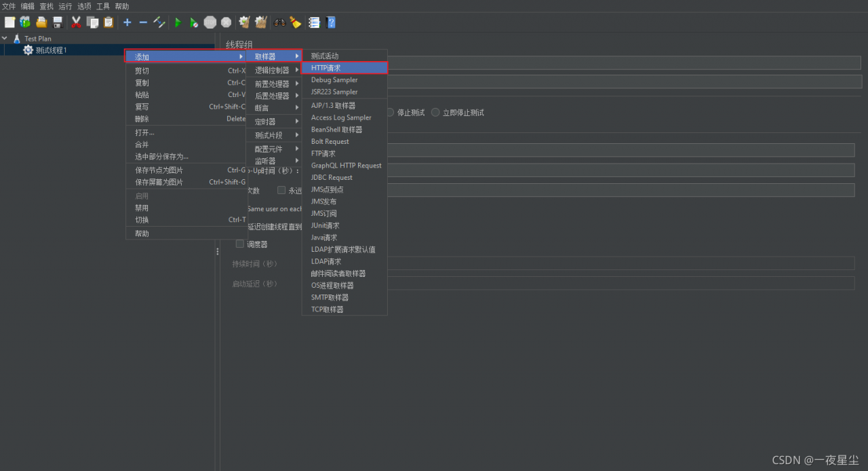Expand the 前置处理器 submenu

274,84
